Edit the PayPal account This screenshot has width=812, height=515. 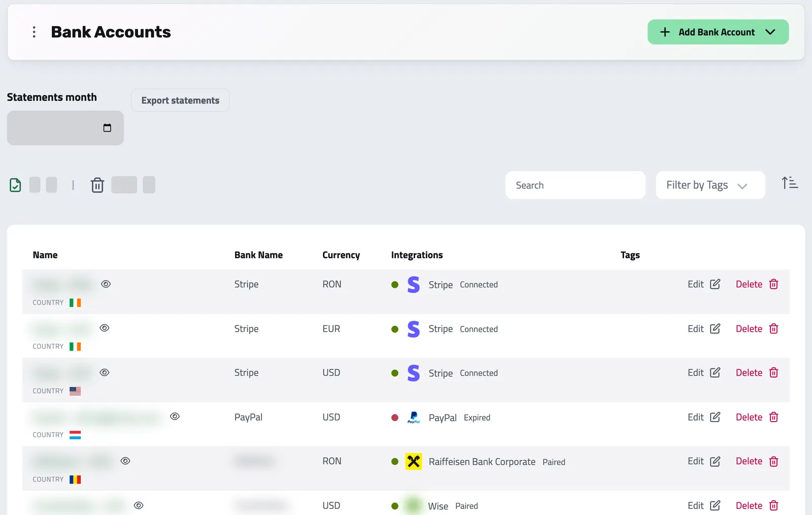(x=704, y=417)
